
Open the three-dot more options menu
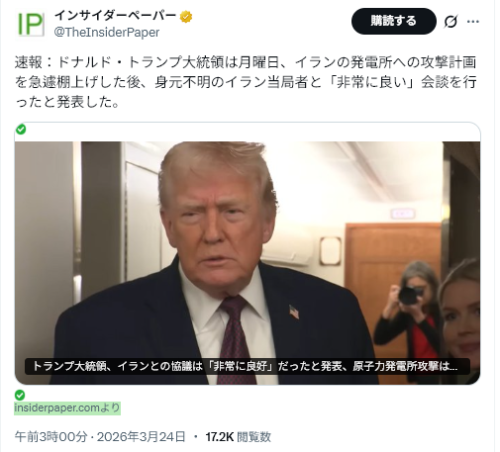point(473,22)
